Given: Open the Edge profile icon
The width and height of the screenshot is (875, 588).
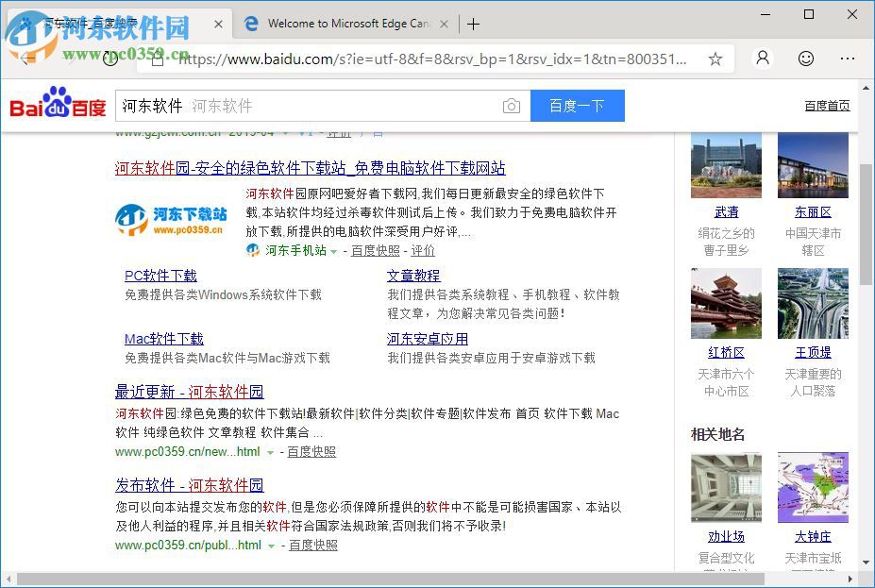Looking at the screenshot, I should [x=763, y=59].
